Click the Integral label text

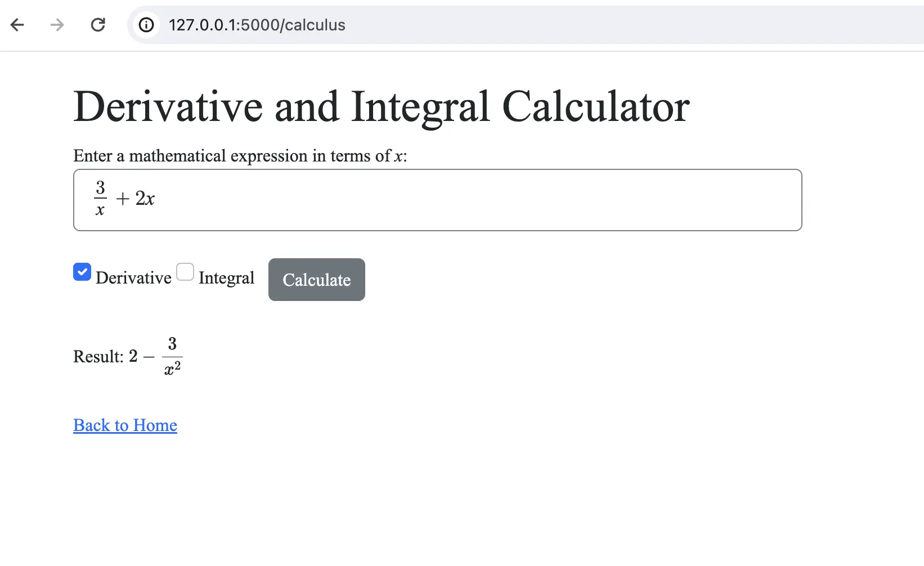[x=226, y=278]
